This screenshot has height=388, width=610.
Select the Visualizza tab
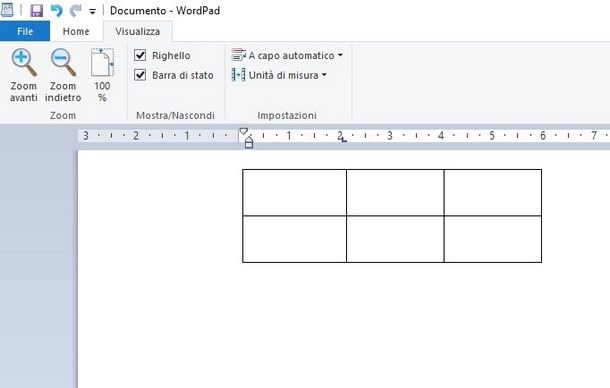(x=137, y=31)
